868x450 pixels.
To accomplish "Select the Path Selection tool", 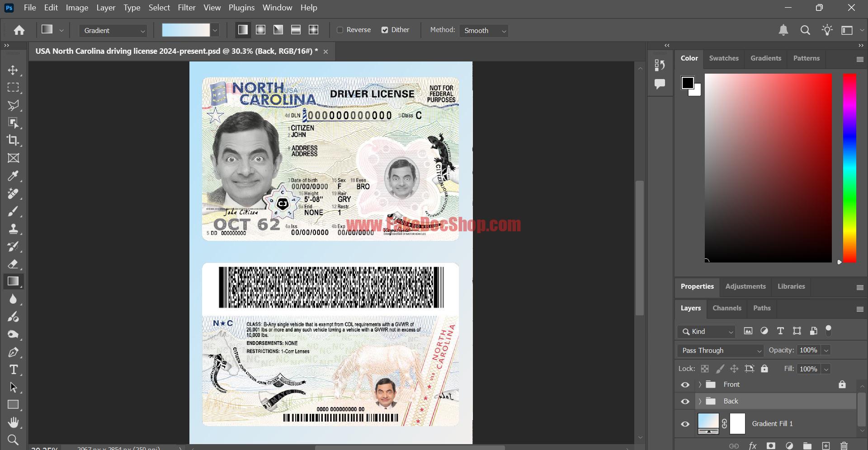I will point(13,387).
